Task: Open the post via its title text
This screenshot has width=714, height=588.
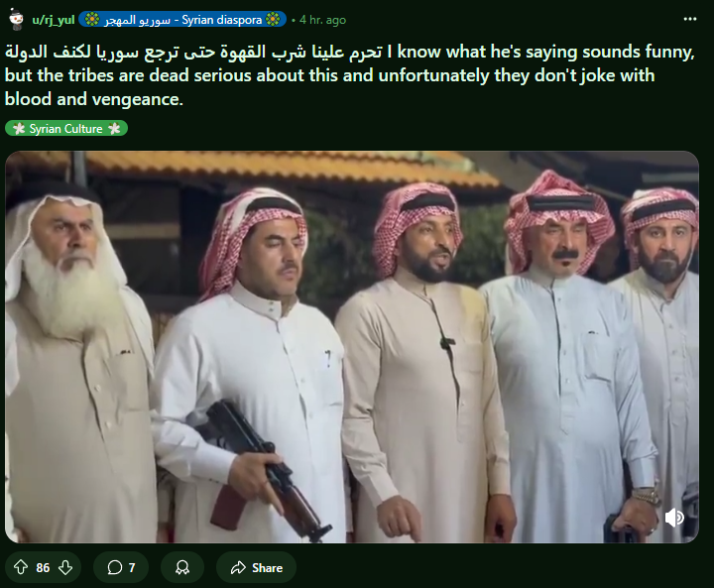Action: (x=350, y=75)
